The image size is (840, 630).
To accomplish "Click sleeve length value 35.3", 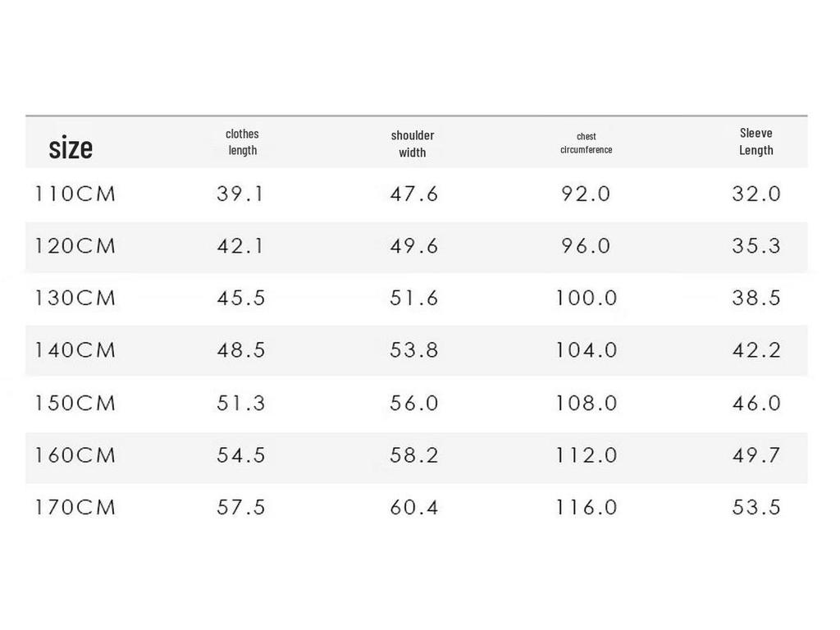I will [x=756, y=246].
